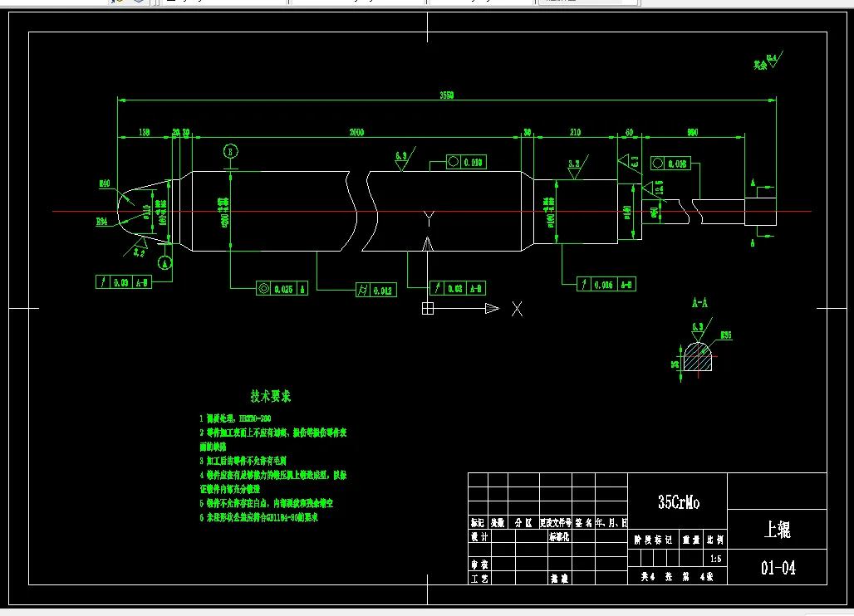854x616 pixels.
Task: Click the 标准化 cell in title block
Action: point(559,536)
